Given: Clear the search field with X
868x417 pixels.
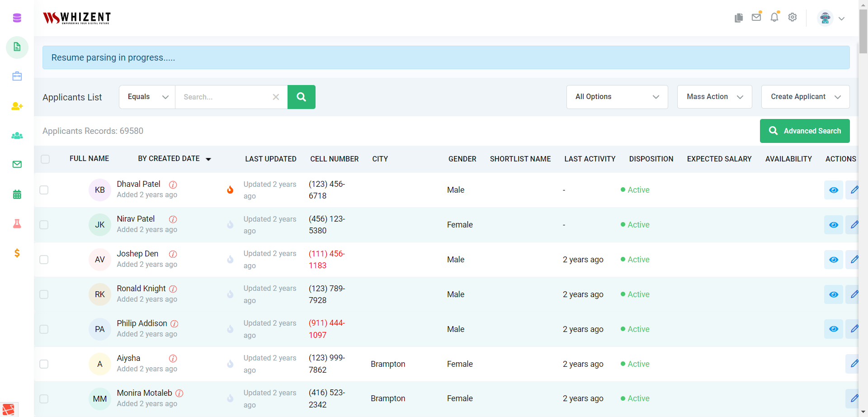Looking at the screenshot, I should click(276, 97).
